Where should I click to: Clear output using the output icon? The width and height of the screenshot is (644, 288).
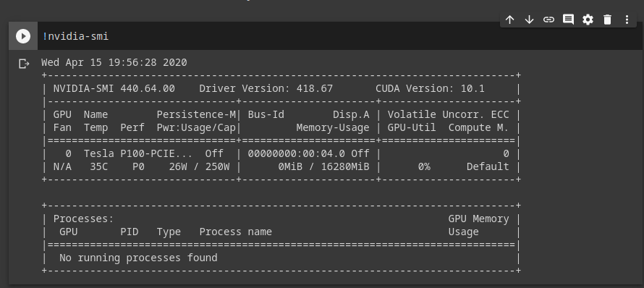coord(24,64)
